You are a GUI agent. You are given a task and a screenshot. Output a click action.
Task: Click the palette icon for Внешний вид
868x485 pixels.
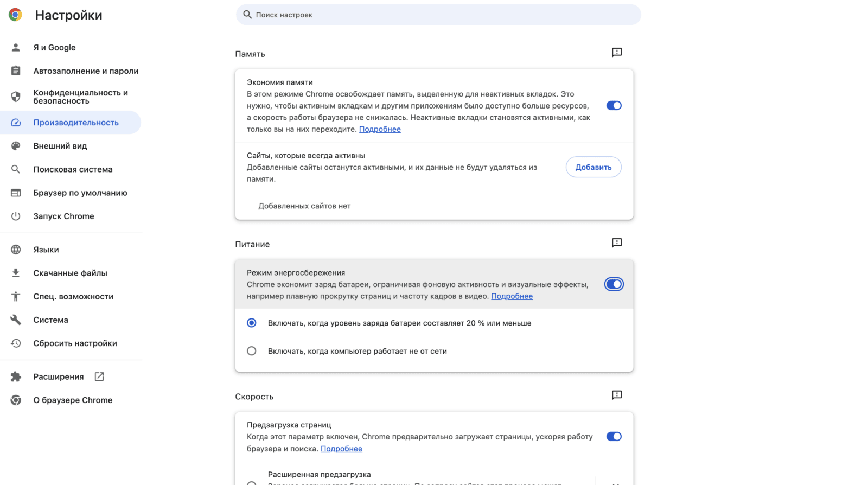click(16, 146)
